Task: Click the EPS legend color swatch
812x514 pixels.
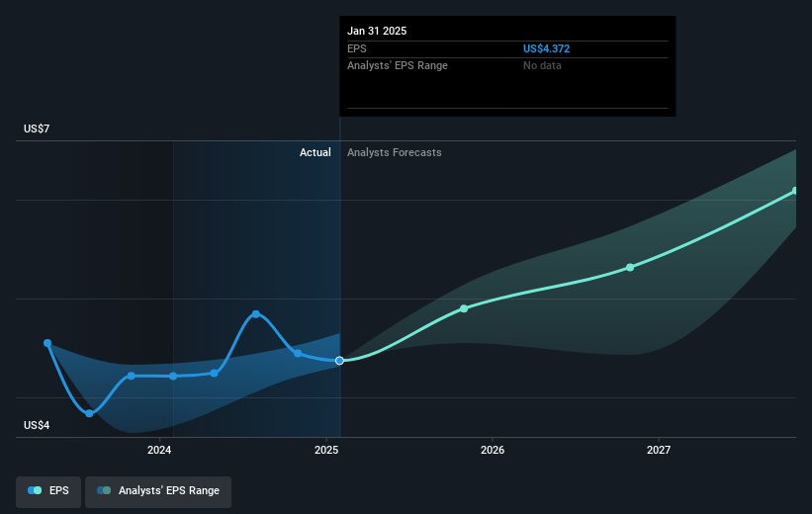Action: pos(35,490)
